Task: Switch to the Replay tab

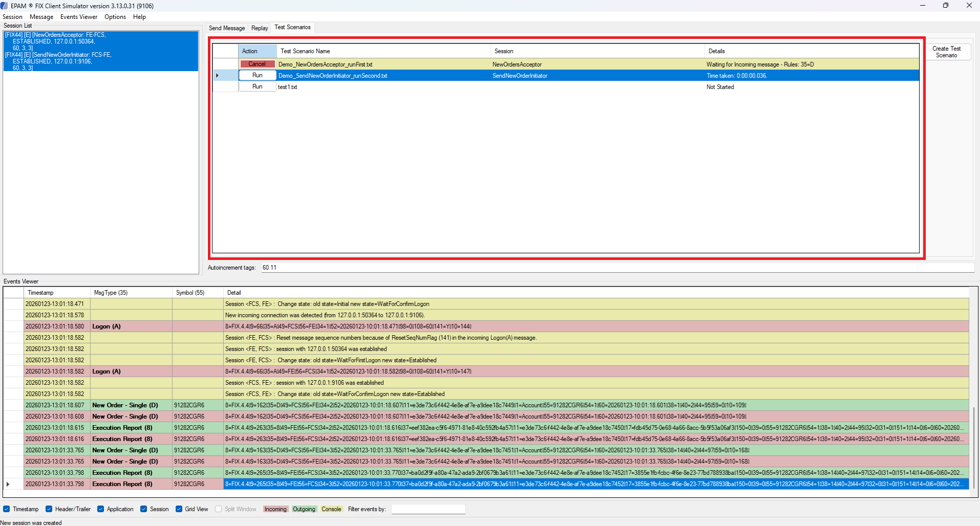Action: [x=260, y=28]
